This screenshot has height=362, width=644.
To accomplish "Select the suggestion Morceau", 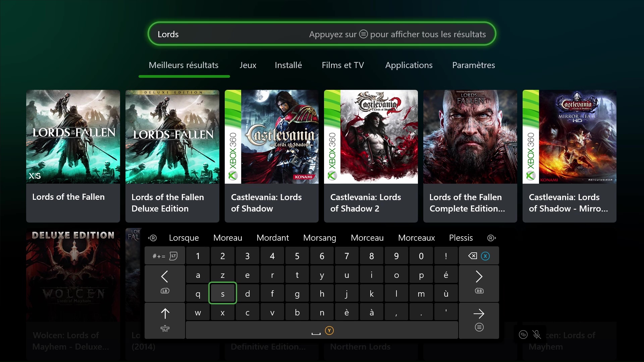I will [367, 238].
